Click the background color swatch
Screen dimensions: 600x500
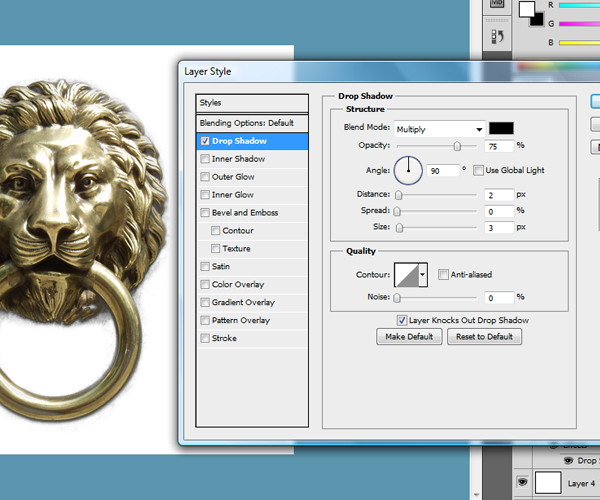[538, 20]
